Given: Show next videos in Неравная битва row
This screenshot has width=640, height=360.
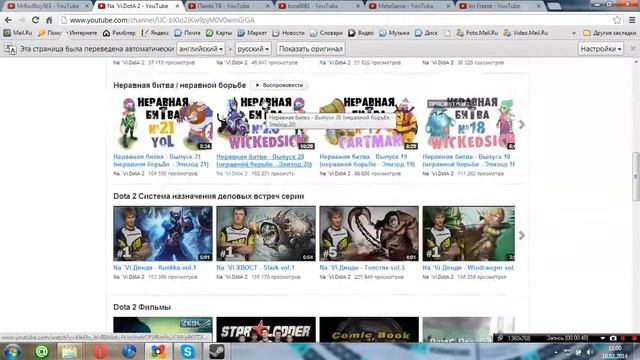Looking at the screenshot, I should coord(522,124).
